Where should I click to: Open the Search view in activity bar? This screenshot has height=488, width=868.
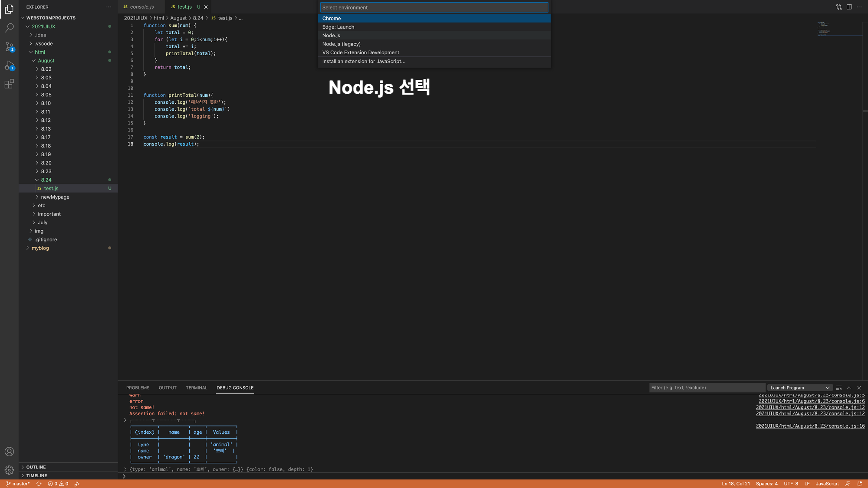point(9,28)
